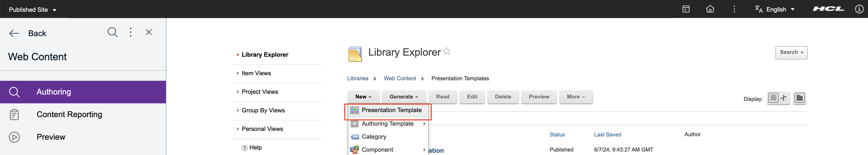
Task: Expand Group By Views section
Action: (263, 110)
